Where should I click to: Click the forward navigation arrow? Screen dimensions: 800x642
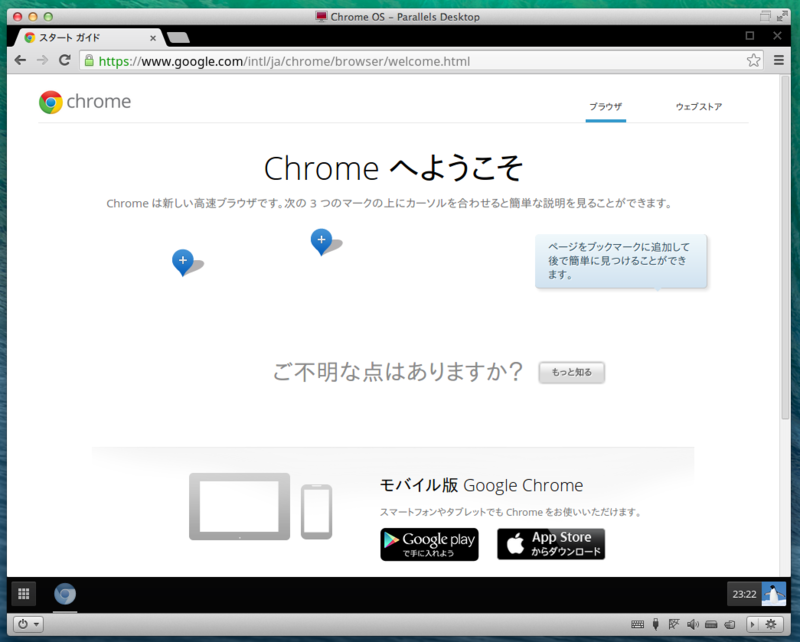42,60
